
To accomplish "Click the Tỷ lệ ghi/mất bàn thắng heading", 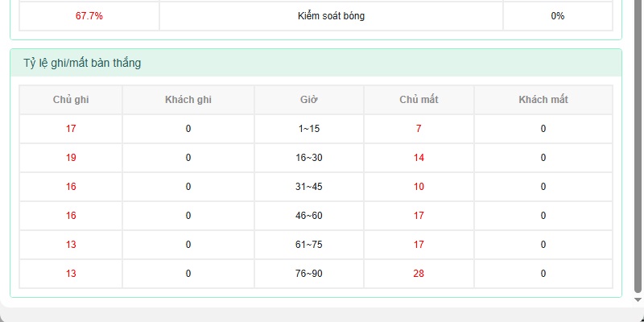I will click(82, 64).
